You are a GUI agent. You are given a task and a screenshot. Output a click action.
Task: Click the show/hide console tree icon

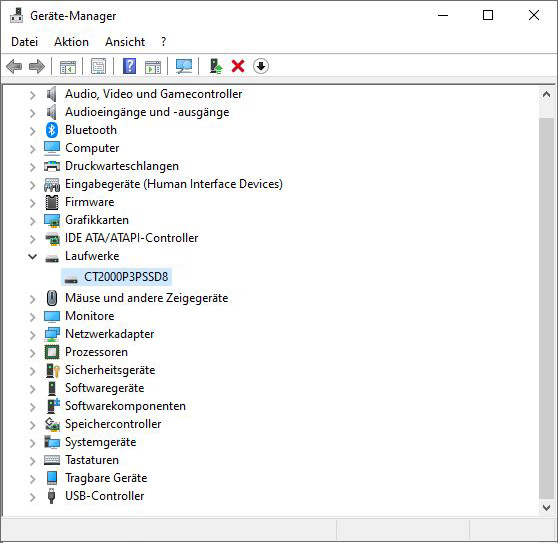tap(68, 67)
